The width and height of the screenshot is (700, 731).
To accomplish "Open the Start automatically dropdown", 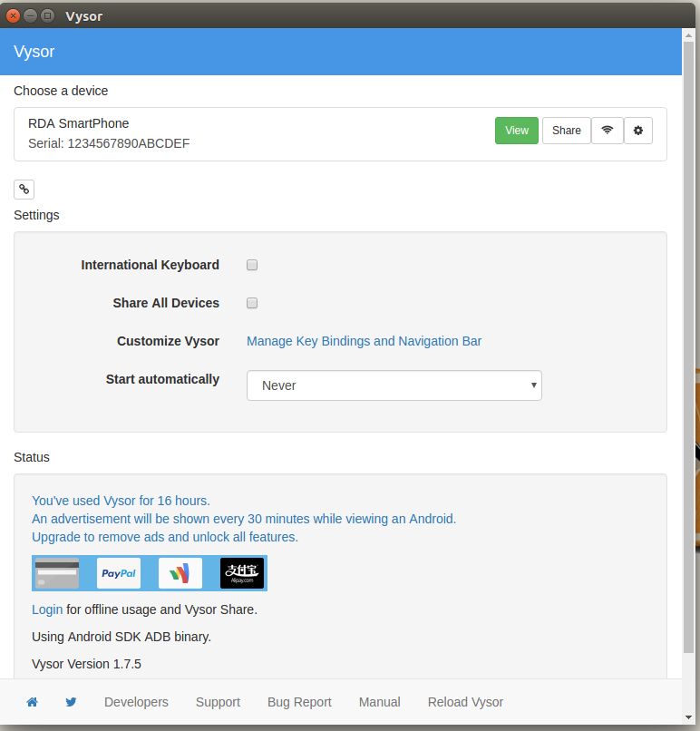I will (394, 385).
